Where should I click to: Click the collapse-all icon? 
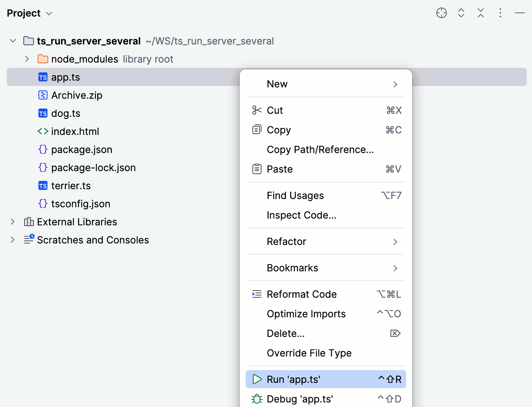point(480,12)
